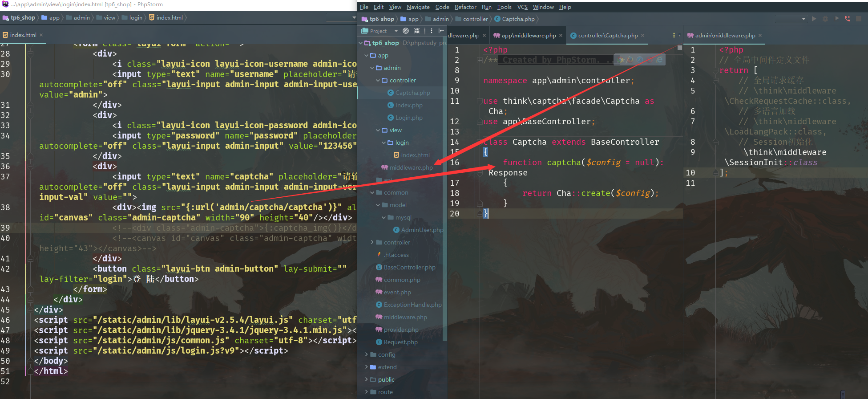Image resolution: width=868 pixels, height=399 pixels.
Task: Open admin middleware.php in the project tree
Action: point(411,167)
